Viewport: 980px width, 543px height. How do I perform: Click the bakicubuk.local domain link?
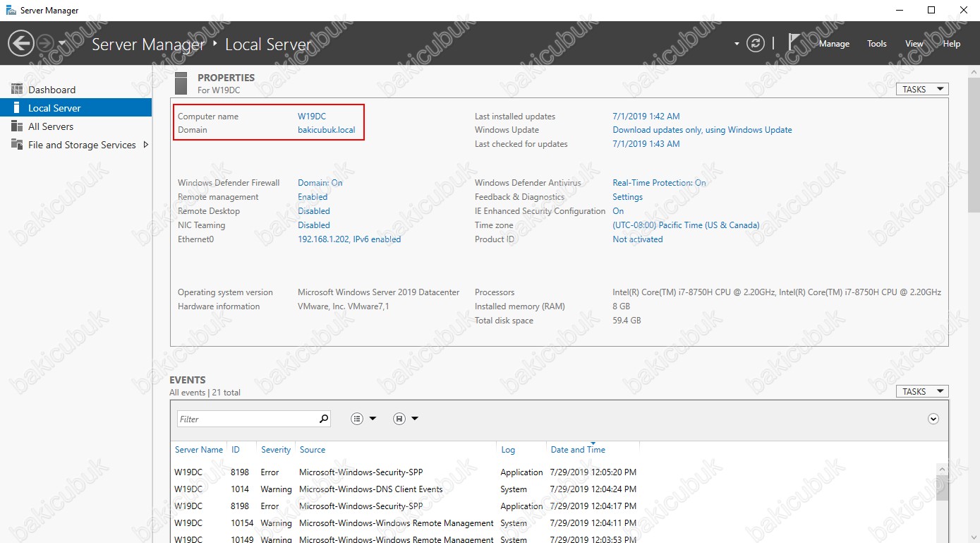coord(327,130)
